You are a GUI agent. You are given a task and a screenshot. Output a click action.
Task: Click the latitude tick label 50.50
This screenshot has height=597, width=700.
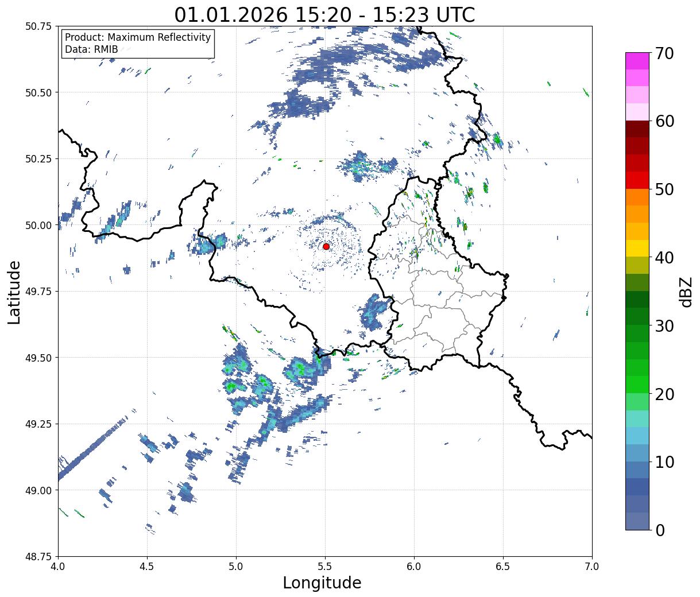click(x=38, y=92)
